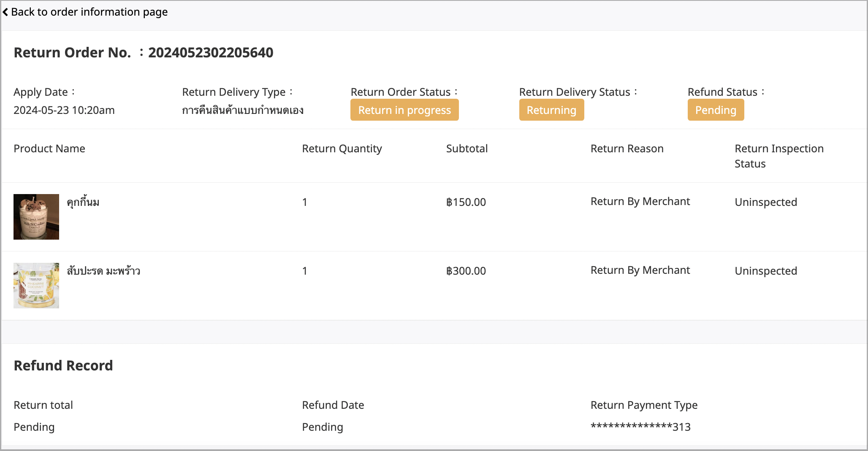Screen dimensions: 868x451
Task: Click the Return Reason column header
Action: pyautogui.click(x=627, y=149)
